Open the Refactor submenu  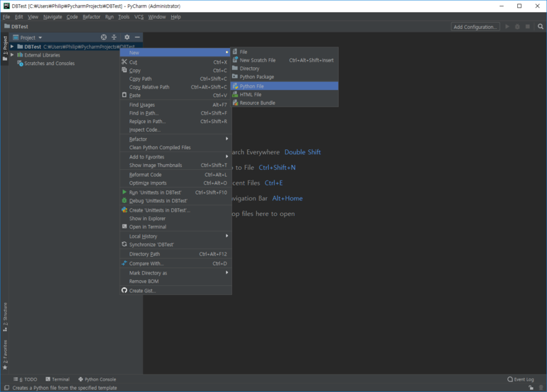pyautogui.click(x=175, y=139)
